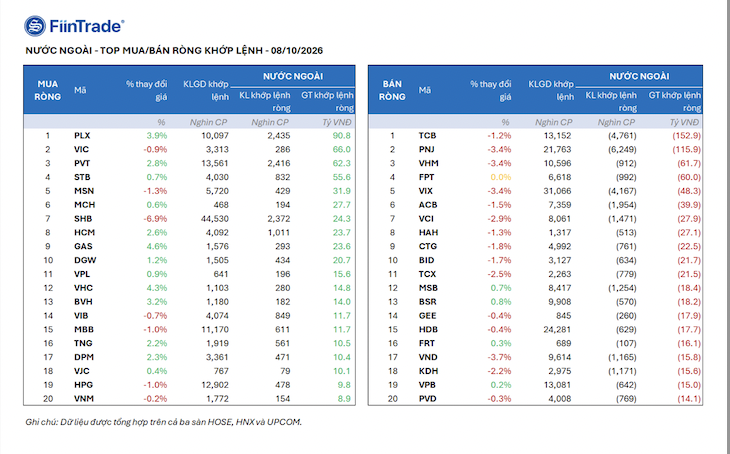Viewport: 730px width, 454px height.
Task: Click the PLX ticker in buy table
Action: [82, 136]
